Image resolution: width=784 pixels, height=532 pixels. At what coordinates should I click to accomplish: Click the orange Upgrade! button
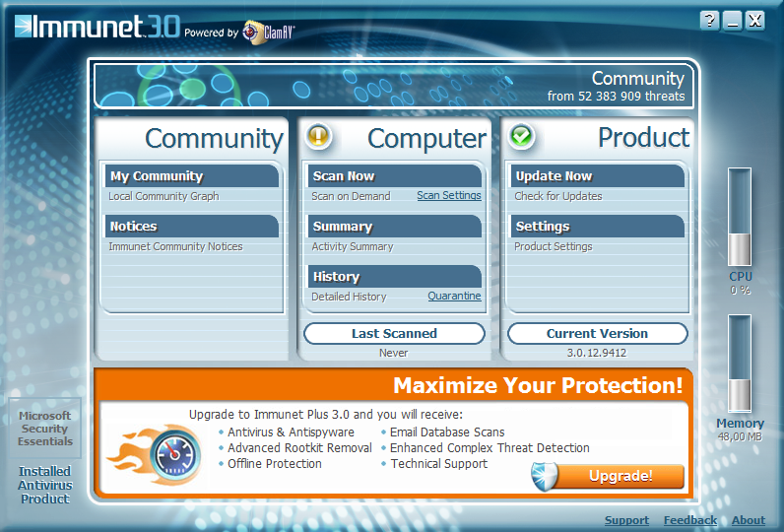620,476
